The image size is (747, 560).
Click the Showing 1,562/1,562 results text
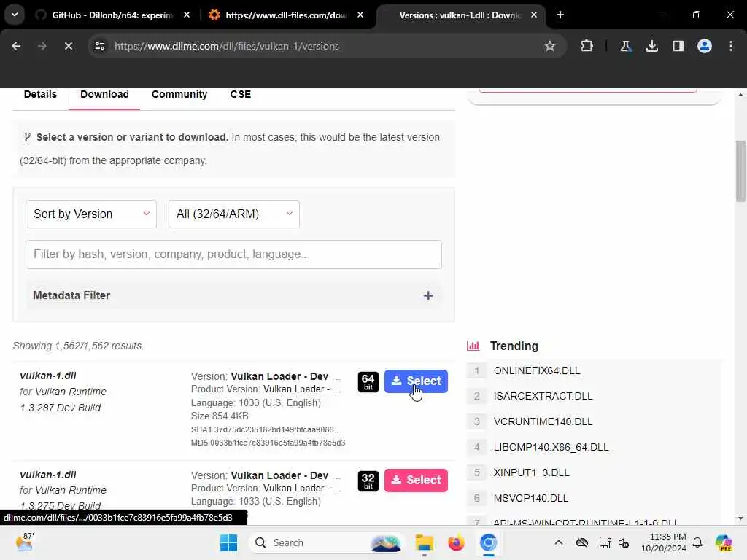pos(78,346)
